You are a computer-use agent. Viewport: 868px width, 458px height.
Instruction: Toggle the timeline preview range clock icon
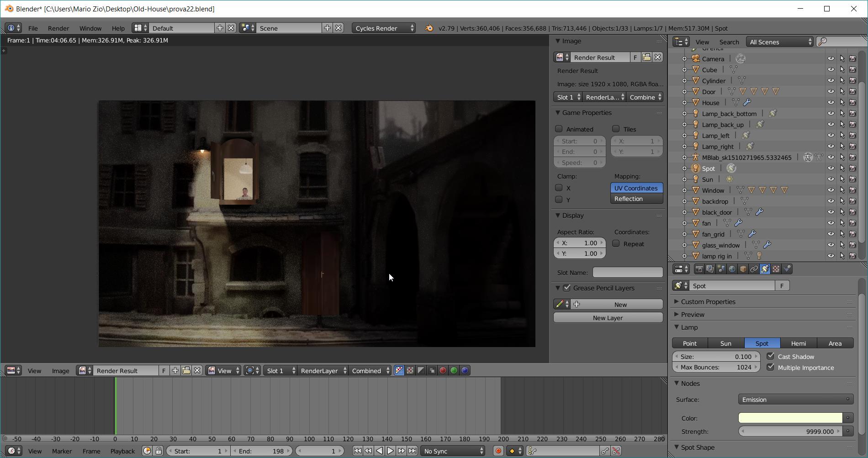tap(147, 451)
